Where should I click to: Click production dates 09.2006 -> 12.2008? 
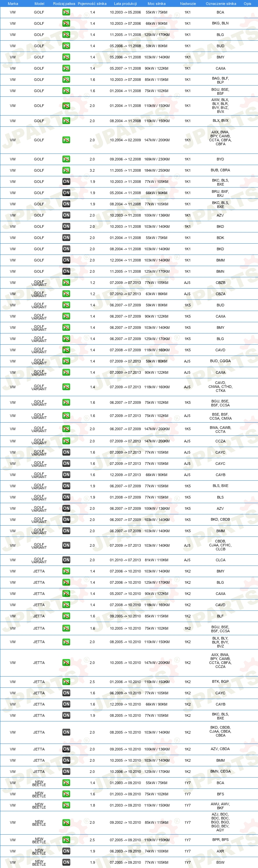point(125,159)
